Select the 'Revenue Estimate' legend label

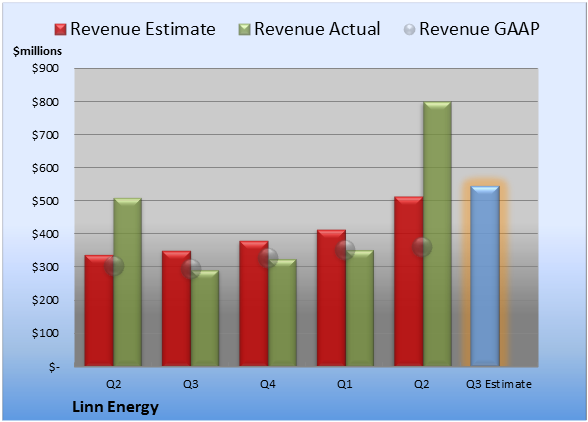(143, 29)
